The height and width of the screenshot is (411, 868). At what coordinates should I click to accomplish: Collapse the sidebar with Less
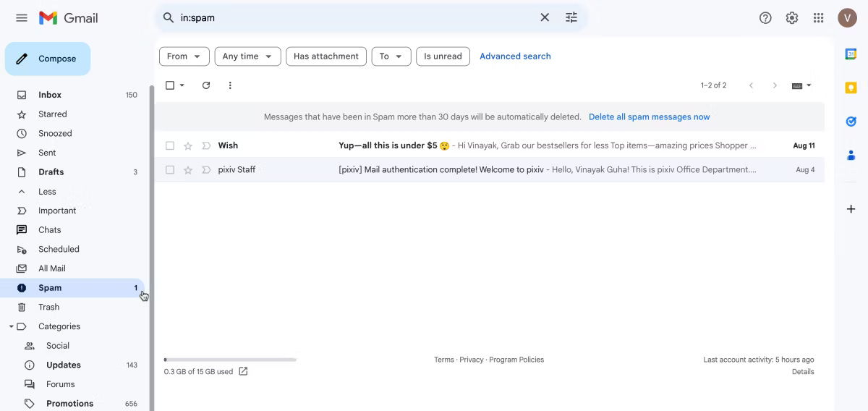(x=47, y=191)
